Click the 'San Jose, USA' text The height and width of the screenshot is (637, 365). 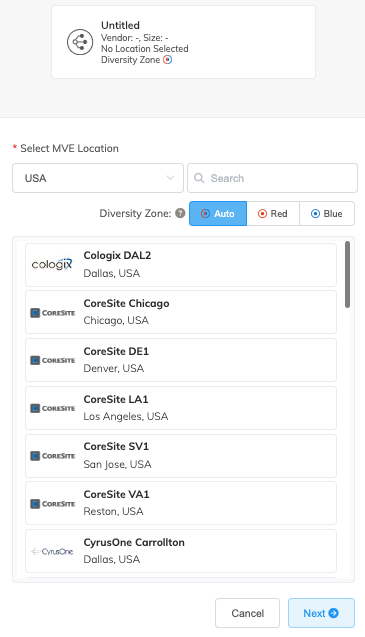[117, 464]
